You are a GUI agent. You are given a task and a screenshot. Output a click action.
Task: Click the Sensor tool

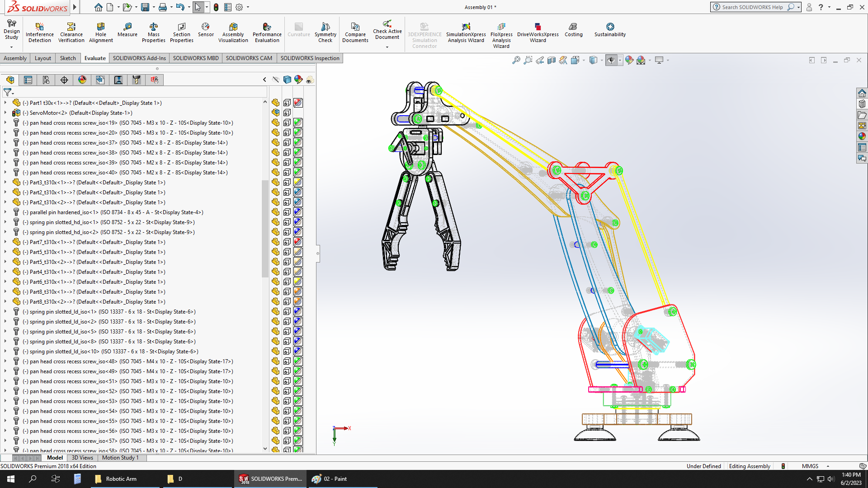206,30
